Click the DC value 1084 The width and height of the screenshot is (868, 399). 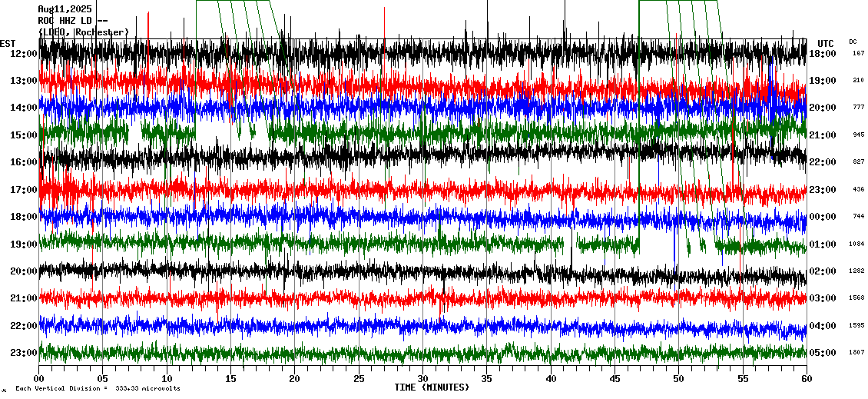click(856, 244)
